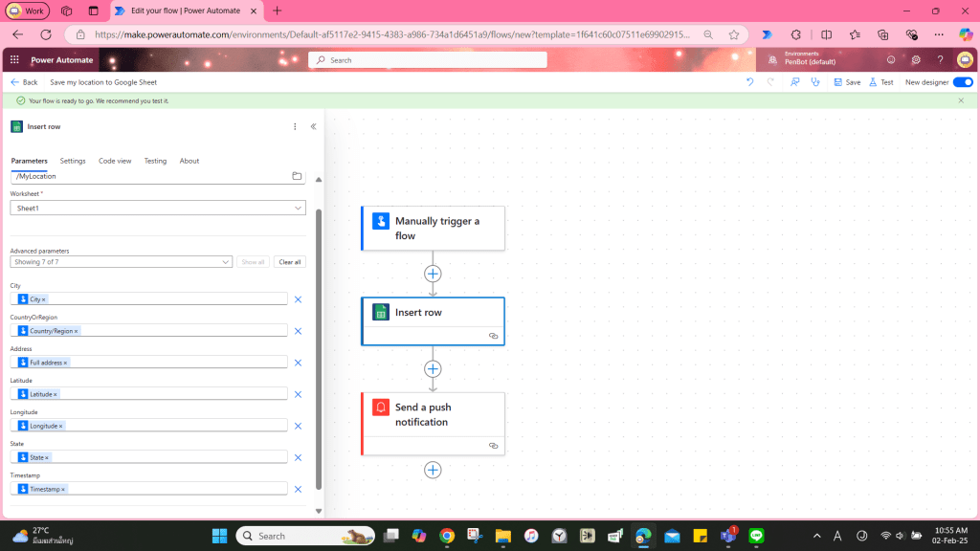Remove the Latitude parameter with its X

[298, 394]
